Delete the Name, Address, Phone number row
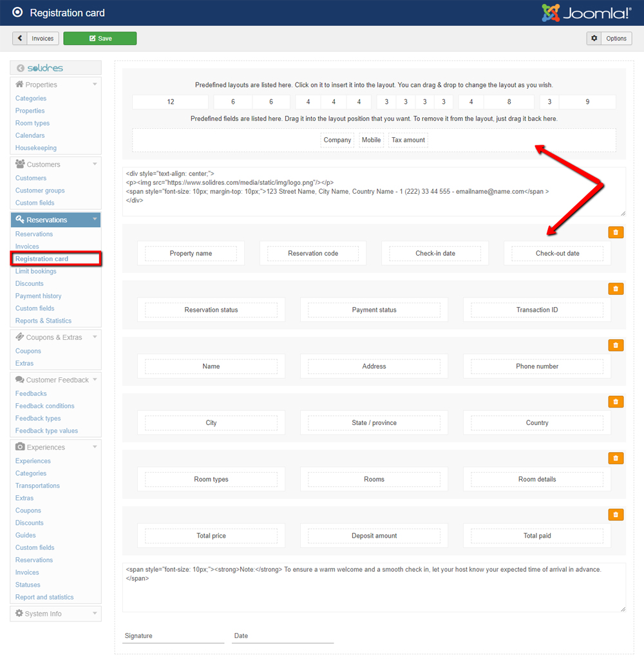This screenshot has width=644, height=660. coord(616,346)
